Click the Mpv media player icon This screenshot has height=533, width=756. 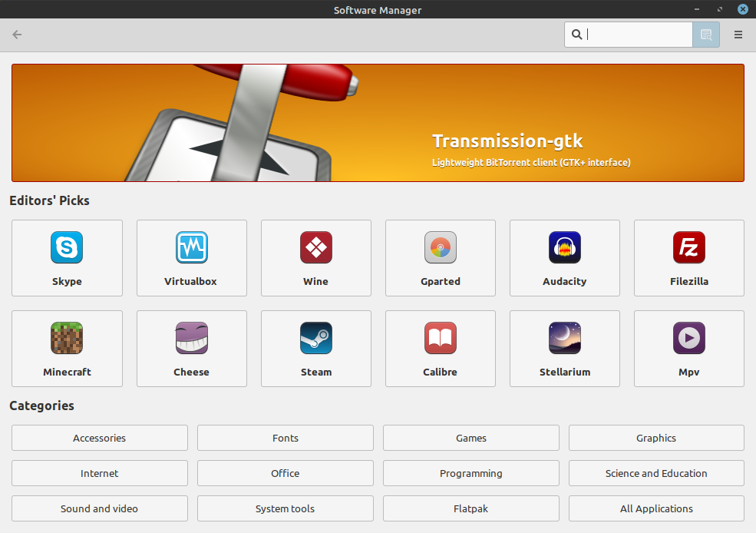tap(688, 348)
